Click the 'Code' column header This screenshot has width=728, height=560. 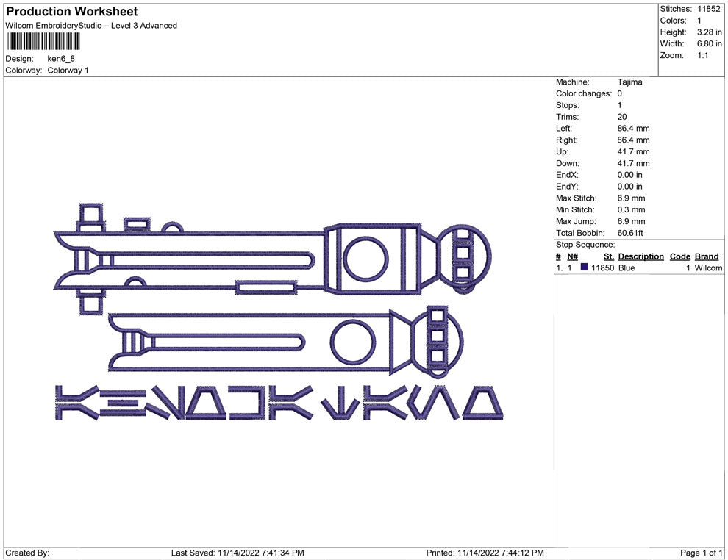(679, 256)
